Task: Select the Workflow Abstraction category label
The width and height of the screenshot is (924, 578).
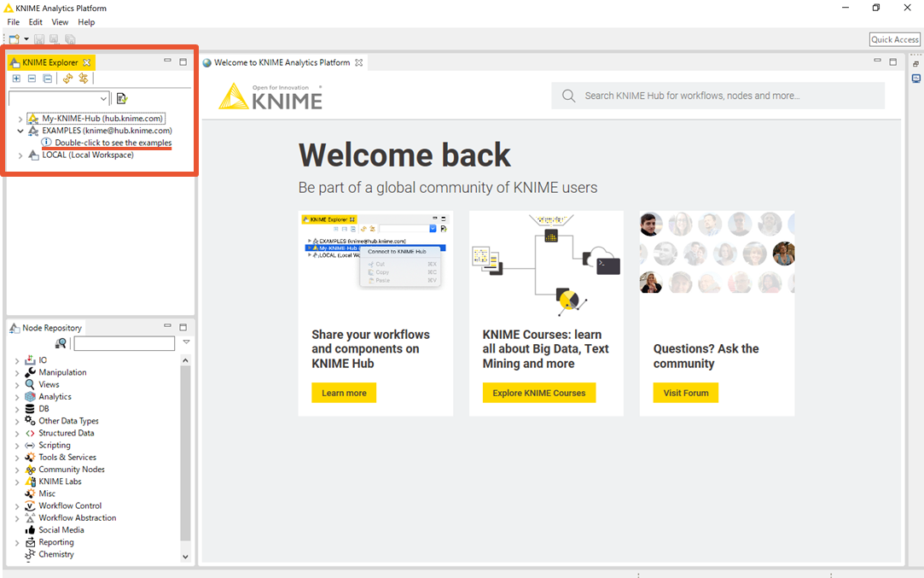Action: (77, 518)
